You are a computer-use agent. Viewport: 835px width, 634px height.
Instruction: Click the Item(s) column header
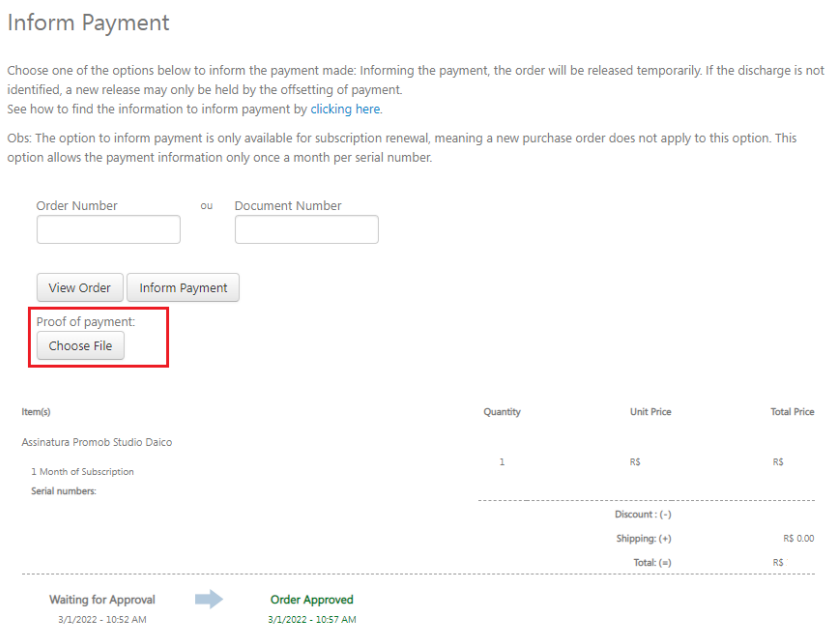(36, 411)
